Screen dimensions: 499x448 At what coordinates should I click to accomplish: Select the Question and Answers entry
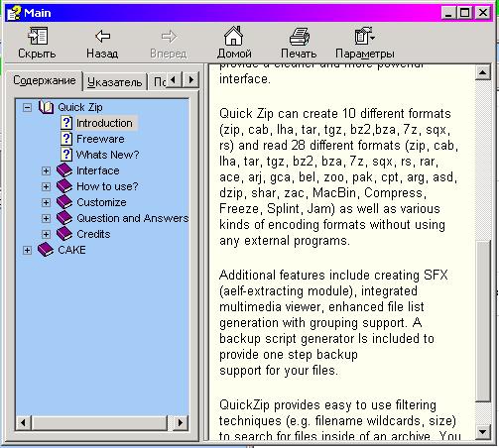(x=132, y=218)
